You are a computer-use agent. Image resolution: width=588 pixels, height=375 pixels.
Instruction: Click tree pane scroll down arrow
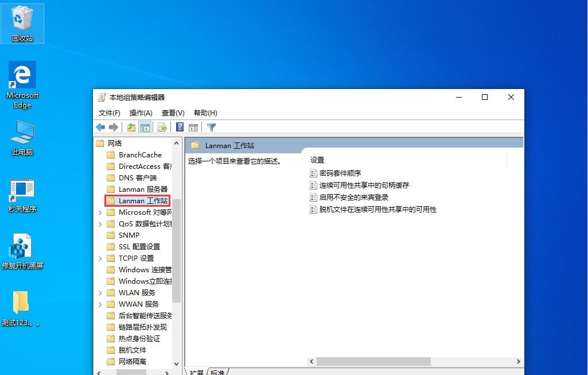(176, 364)
